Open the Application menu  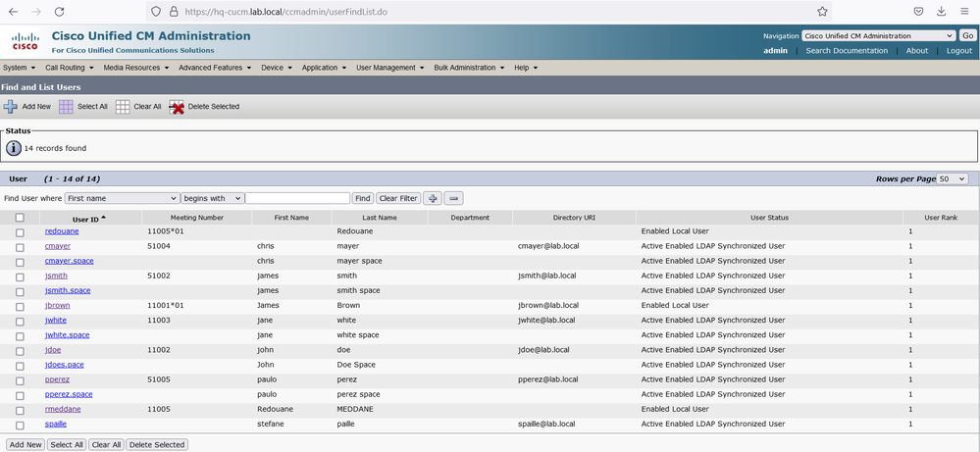325,68
